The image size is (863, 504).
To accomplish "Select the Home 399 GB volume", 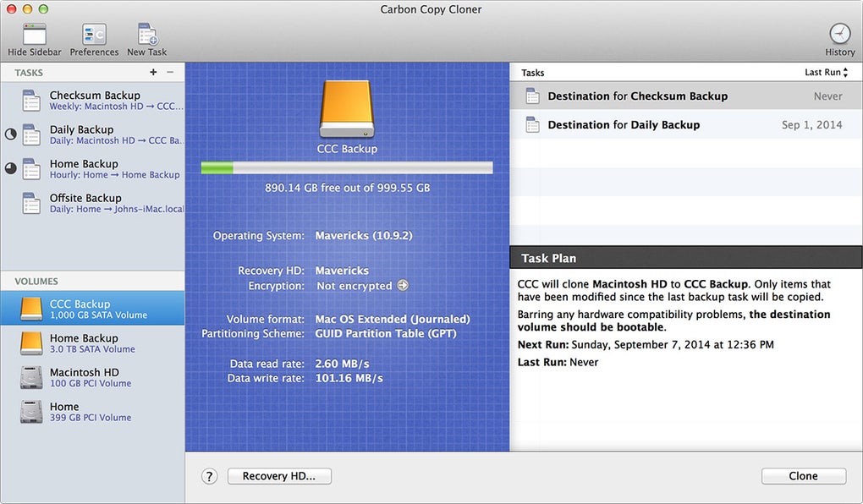I will pyautogui.click(x=92, y=411).
